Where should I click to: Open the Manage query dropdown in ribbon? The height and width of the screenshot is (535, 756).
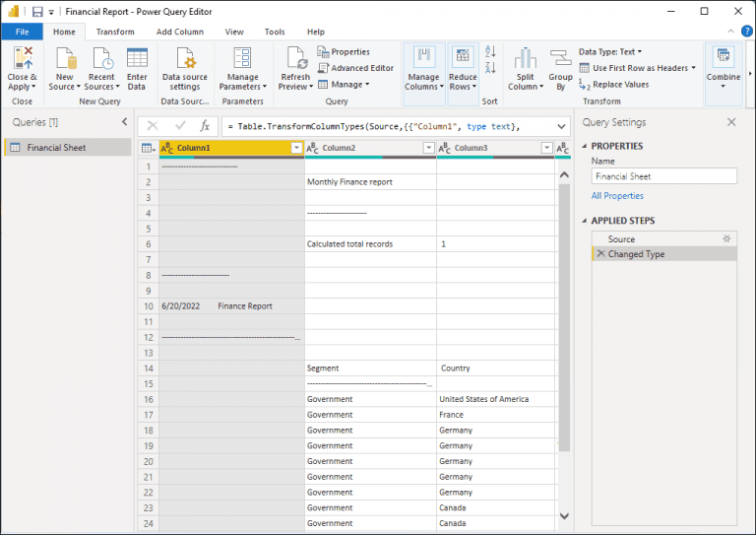pyautogui.click(x=344, y=85)
